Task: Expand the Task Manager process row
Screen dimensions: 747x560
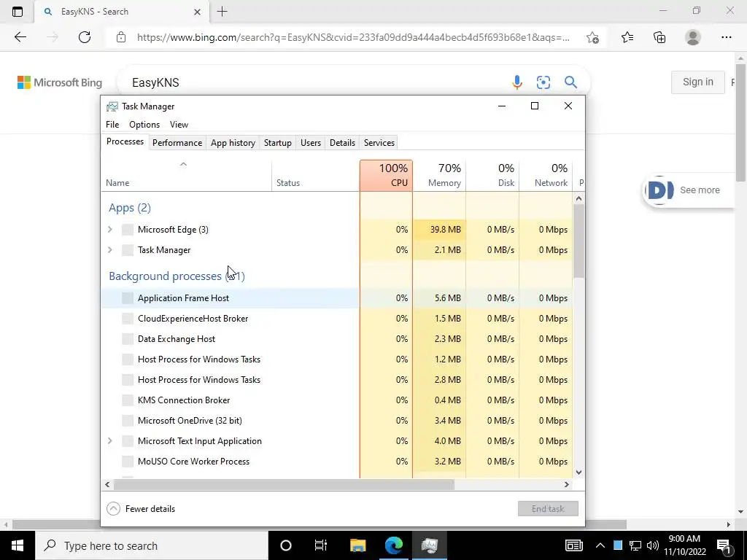Action: coord(110,250)
